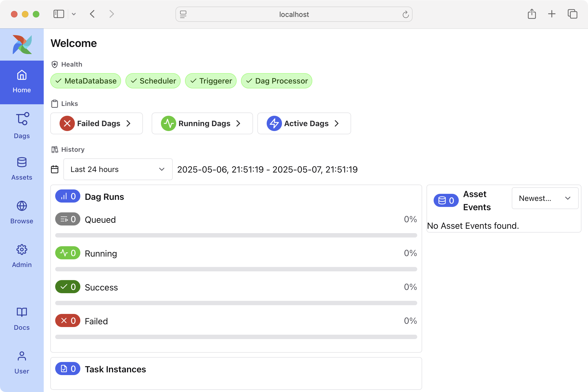Click the Failed dag runs count badge
The width and height of the screenshot is (588, 392).
tap(68, 321)
